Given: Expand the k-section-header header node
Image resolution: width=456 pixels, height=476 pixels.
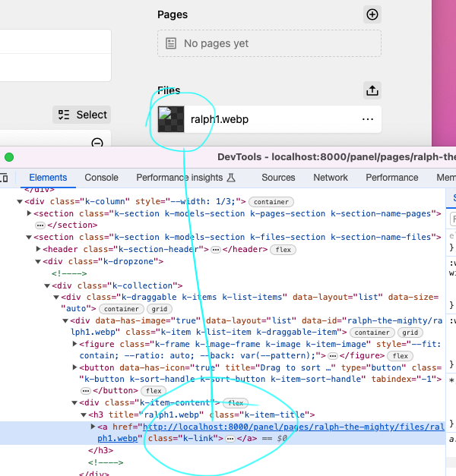Looking at the screenshot, I should pos(38,249).
